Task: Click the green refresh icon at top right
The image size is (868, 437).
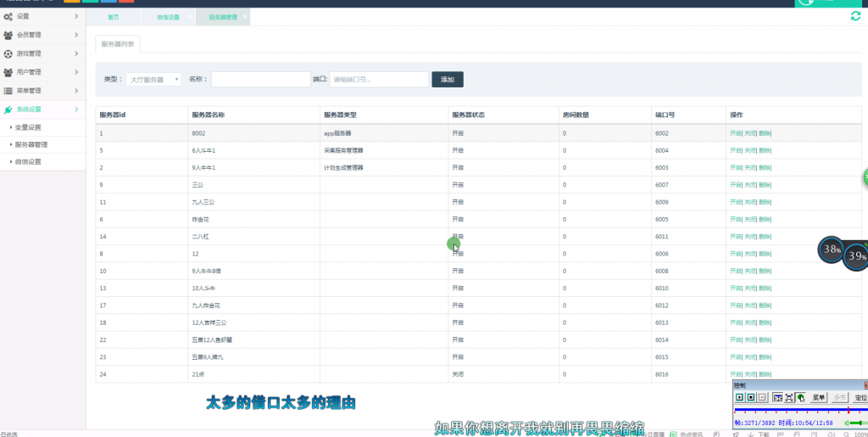Action: coord(855,16)
